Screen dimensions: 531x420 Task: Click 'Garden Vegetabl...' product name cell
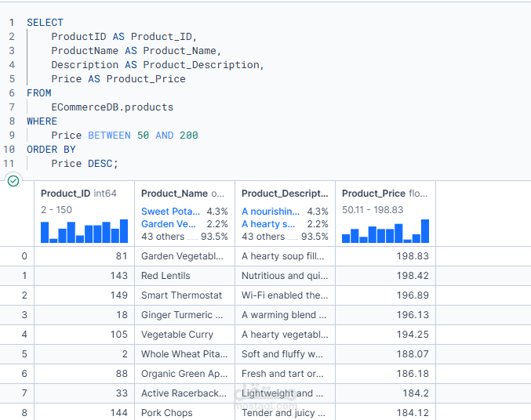point(182,256)
